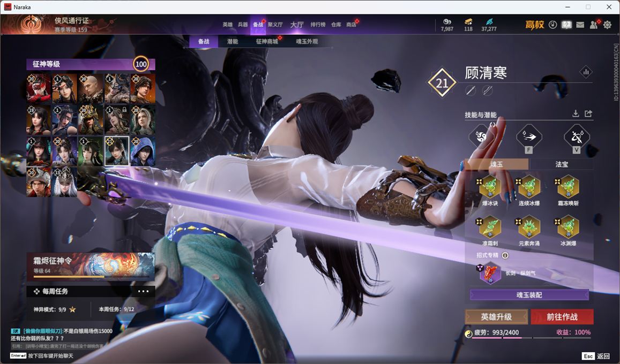Click the 神异模式 9/9 star entry
Screen dimensions: 620x364
coord(55,309)
